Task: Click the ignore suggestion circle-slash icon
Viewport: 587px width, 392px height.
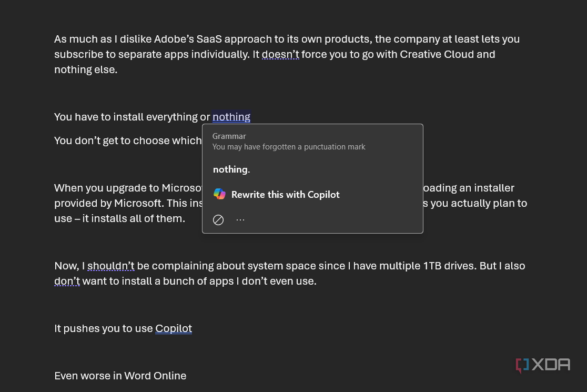Action: [x=218, y=220]
